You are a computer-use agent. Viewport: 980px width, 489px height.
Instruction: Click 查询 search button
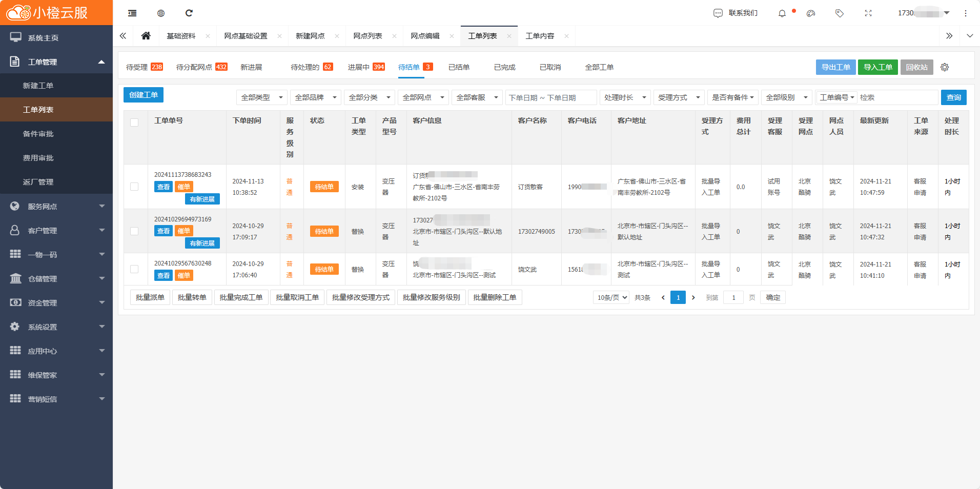tap(954, 97)
